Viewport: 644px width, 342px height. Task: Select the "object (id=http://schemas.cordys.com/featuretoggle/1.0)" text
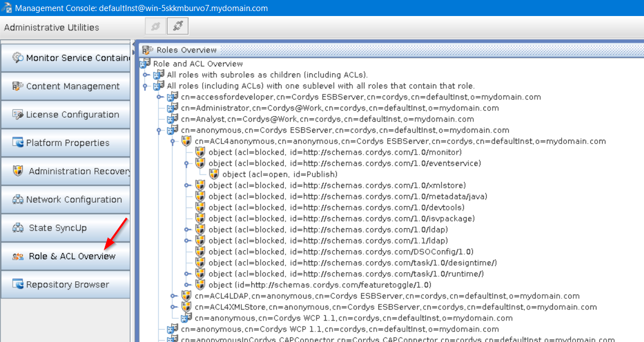[320, 285]
